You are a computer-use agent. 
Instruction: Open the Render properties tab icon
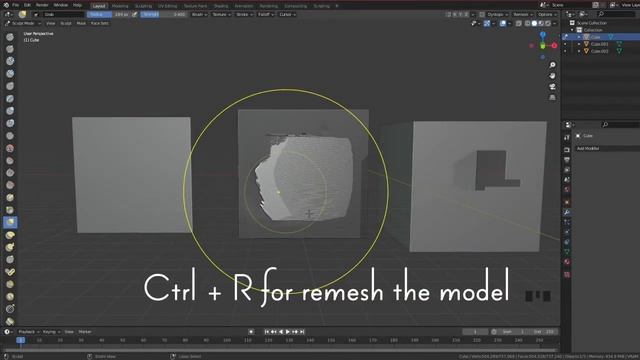coord(567,150)
